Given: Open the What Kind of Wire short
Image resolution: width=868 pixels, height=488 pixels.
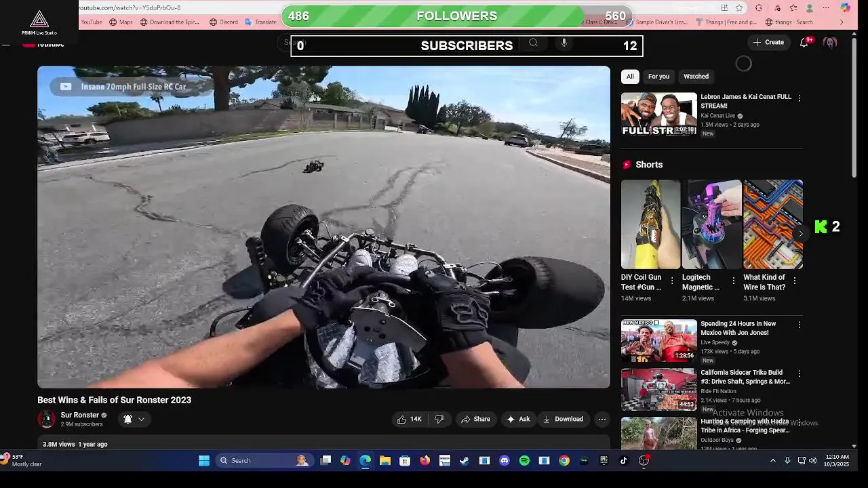Looking at the screenshot, I should (x=773, y=224).
